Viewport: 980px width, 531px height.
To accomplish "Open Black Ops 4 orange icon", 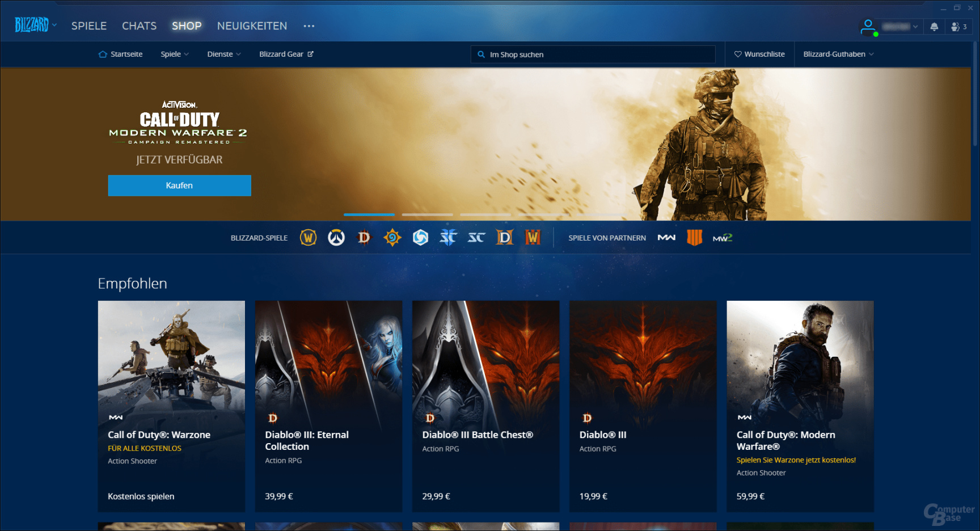I will point(694,237).
